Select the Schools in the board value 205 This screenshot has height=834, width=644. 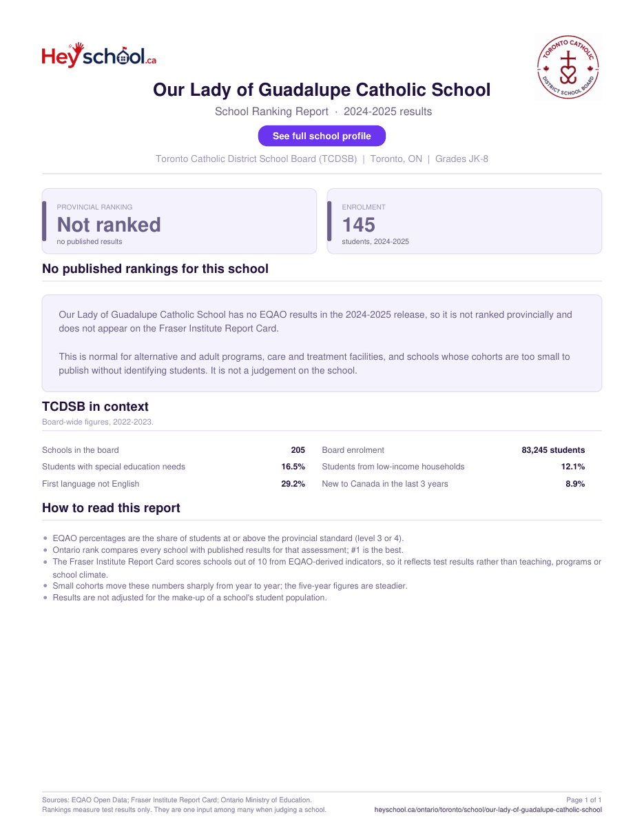(298, 450)
